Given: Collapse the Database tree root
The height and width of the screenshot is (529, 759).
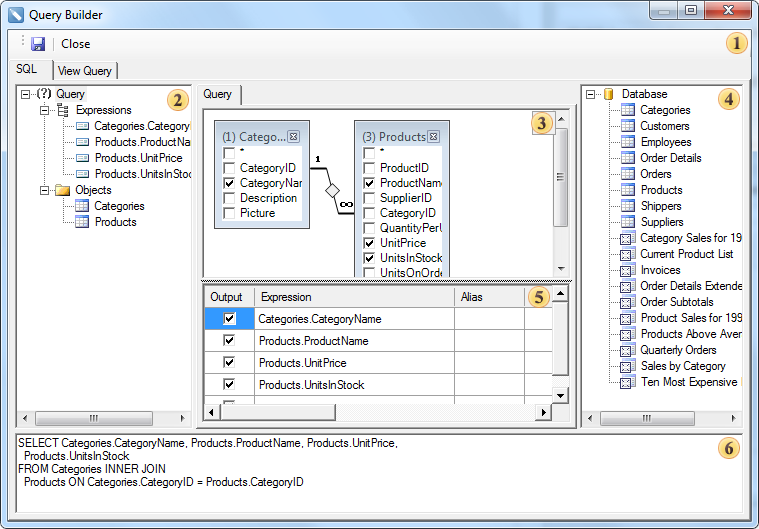Looking at the screenshot, I should tap(591, 94).
